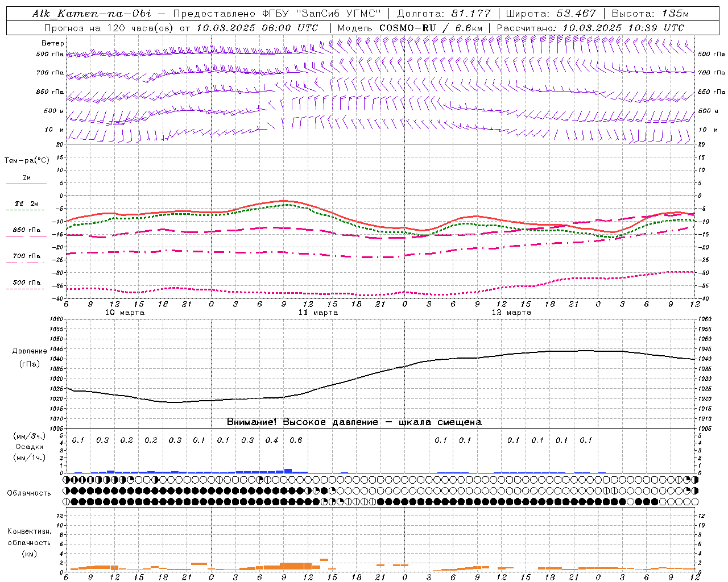Click the 700 гПа temperature legend entry

tap(26, 258)
